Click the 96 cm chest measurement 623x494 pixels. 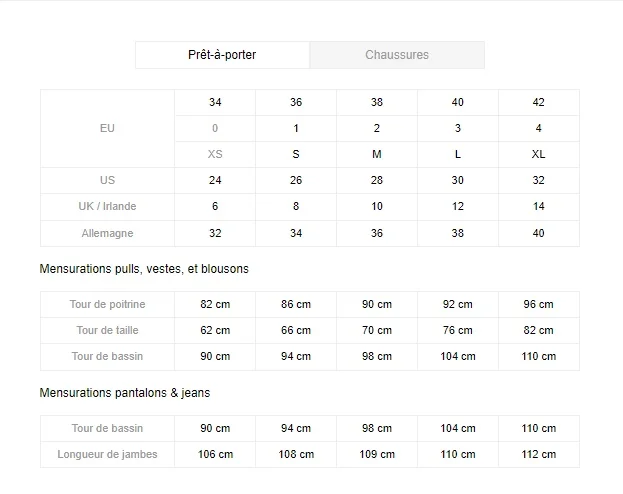(x=538, y=304)
